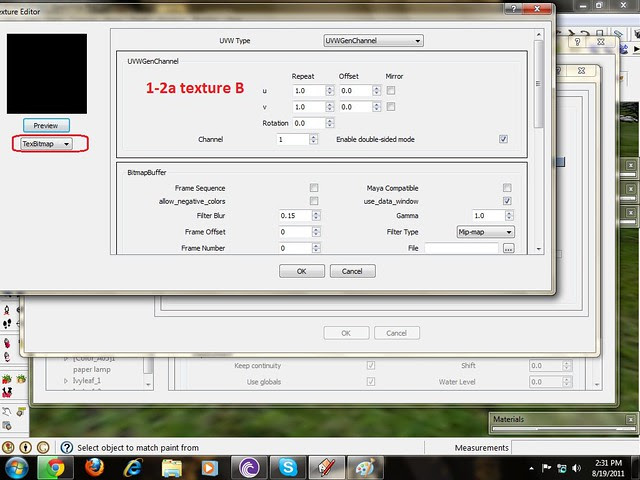Click the red berries plugin icon
Screen dimensions: 640x480
click(7, 379)
